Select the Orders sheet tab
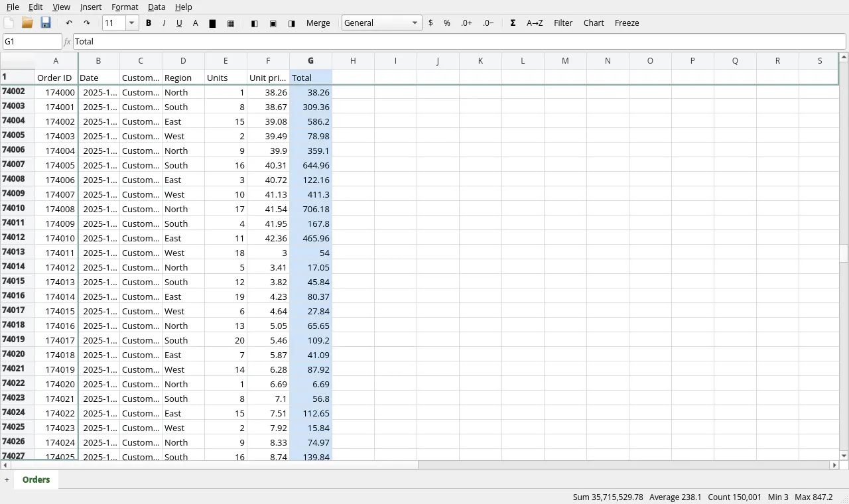The width and height of the screenshot is (849, 504). (x=36, y=479)
